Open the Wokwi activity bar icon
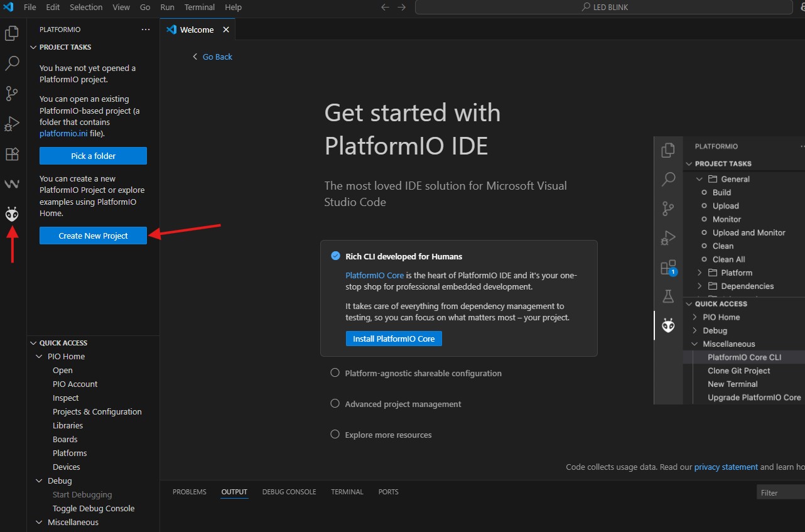Image resolution: width=805 pixels, height=532 pixels. (x=12, y=184)
